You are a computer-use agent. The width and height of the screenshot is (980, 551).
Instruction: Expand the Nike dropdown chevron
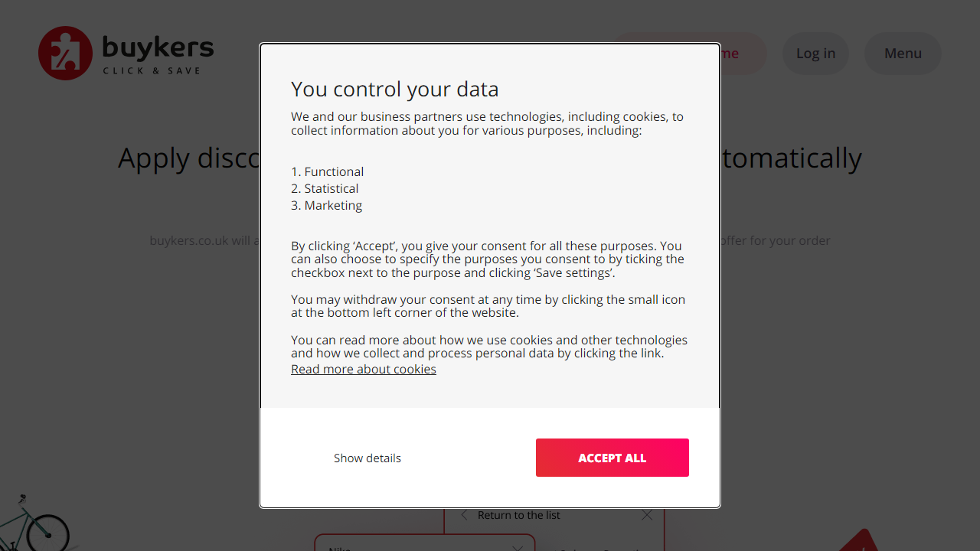(x=518, y=548)
